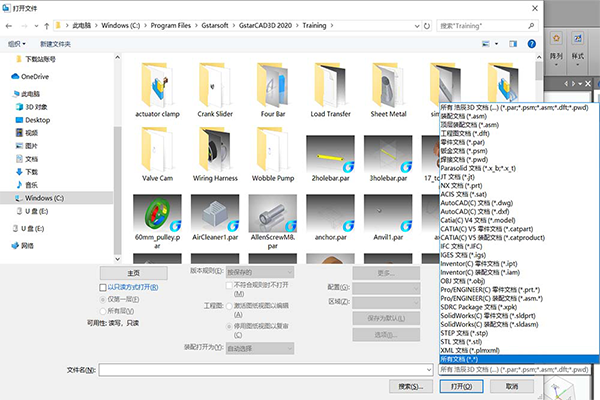The height and width of the screenshot is (400, 600).
Task: Toggle the preview pane icon
Action: pyautogui.click(x=513, y=44)
